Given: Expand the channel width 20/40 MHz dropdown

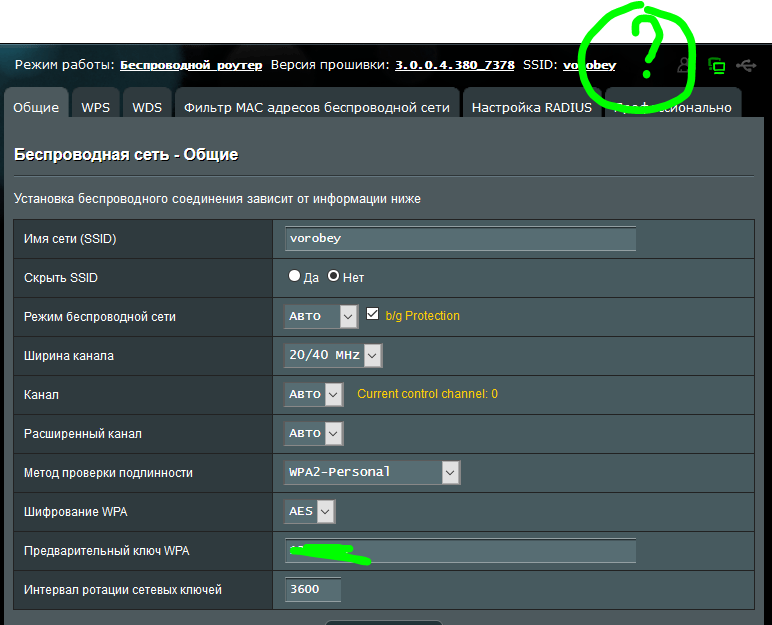Looking at the screenshot, I should tap(333, 355).
